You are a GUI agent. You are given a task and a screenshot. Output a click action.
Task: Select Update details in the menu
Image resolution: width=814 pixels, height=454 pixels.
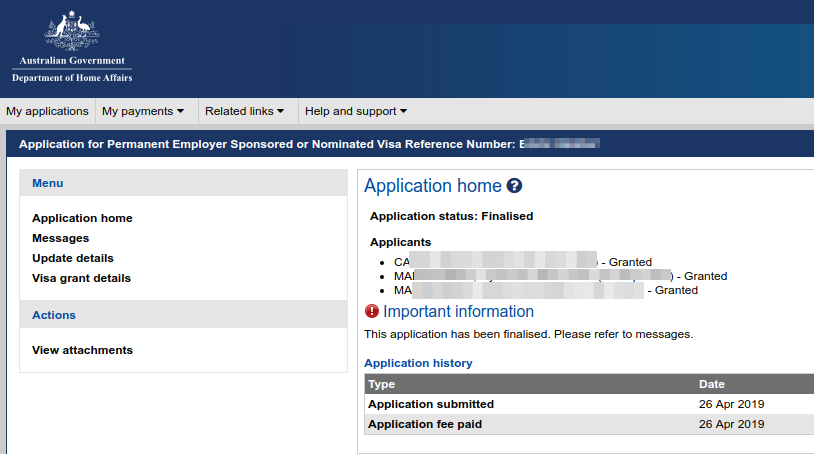point(72,258)
